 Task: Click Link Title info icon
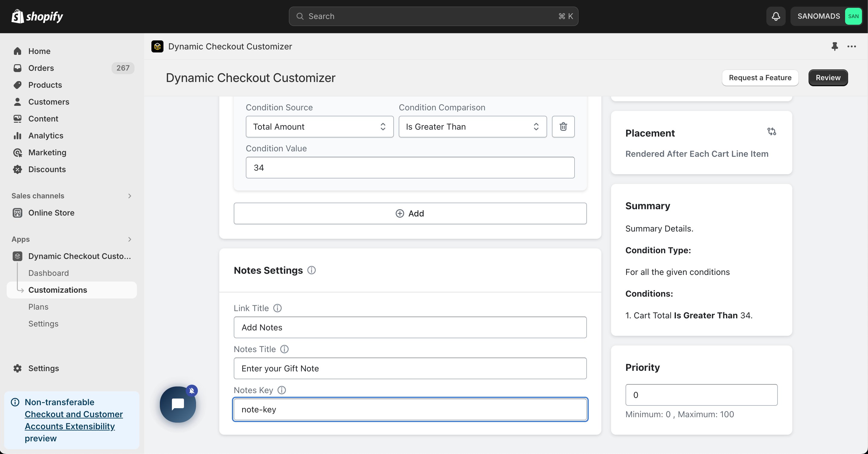277,308
